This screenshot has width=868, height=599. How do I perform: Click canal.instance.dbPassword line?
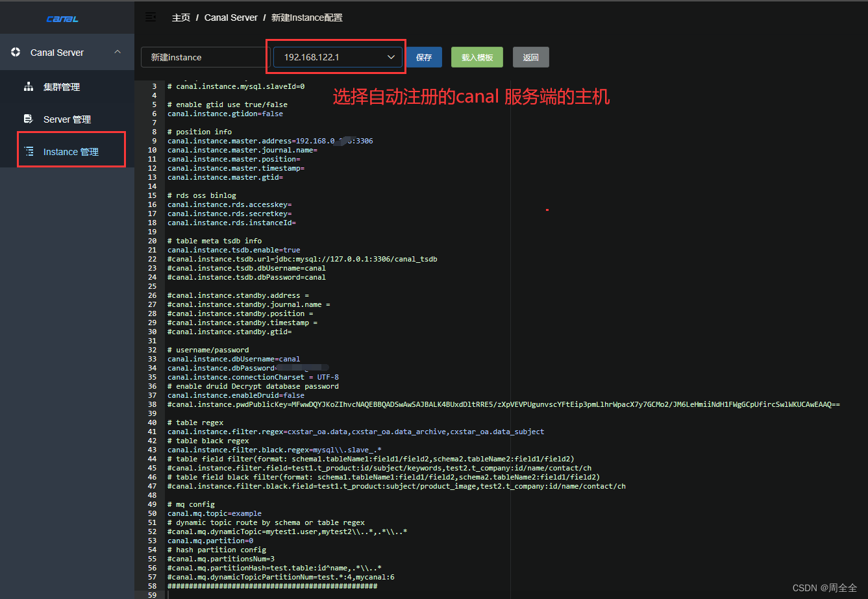pos(249,368)
